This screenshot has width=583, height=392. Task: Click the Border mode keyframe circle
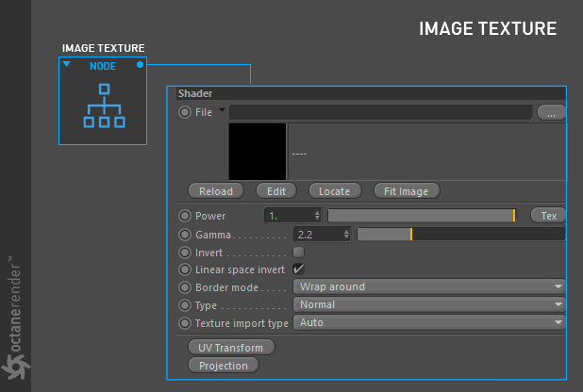185,287
